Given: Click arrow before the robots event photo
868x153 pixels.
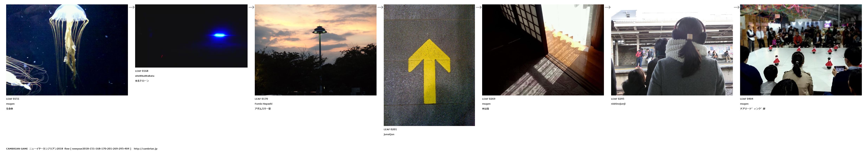Looking at the screenshot, I should (737, 7).
